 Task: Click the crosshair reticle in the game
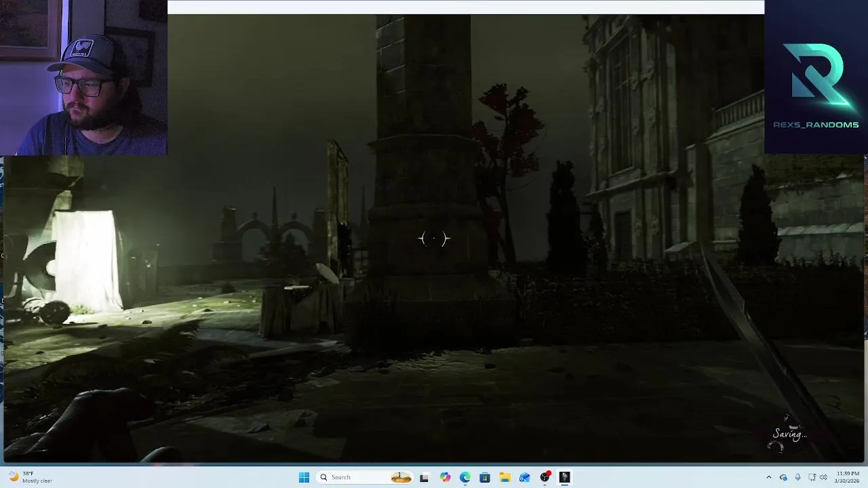[434, 239]
